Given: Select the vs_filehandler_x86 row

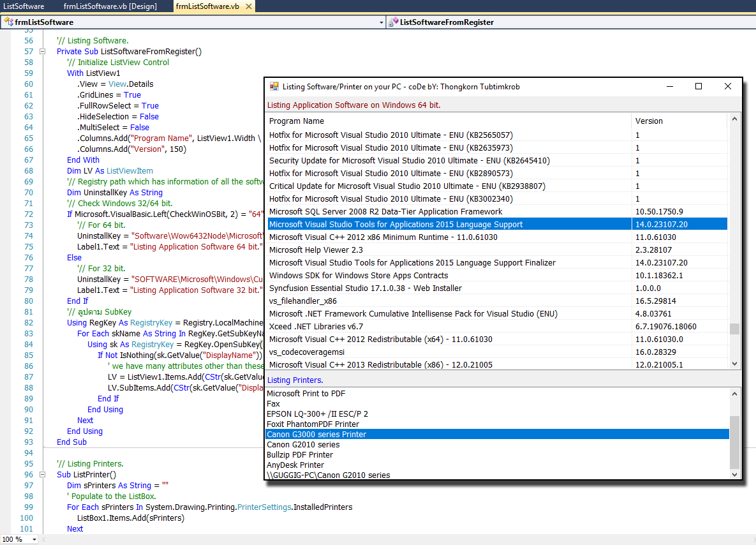Looking at the screenshot, I should coord(497,301).
